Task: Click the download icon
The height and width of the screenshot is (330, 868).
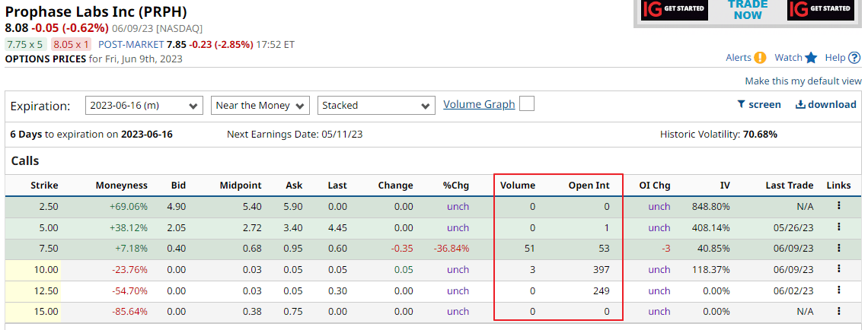Action: (800, 104)
